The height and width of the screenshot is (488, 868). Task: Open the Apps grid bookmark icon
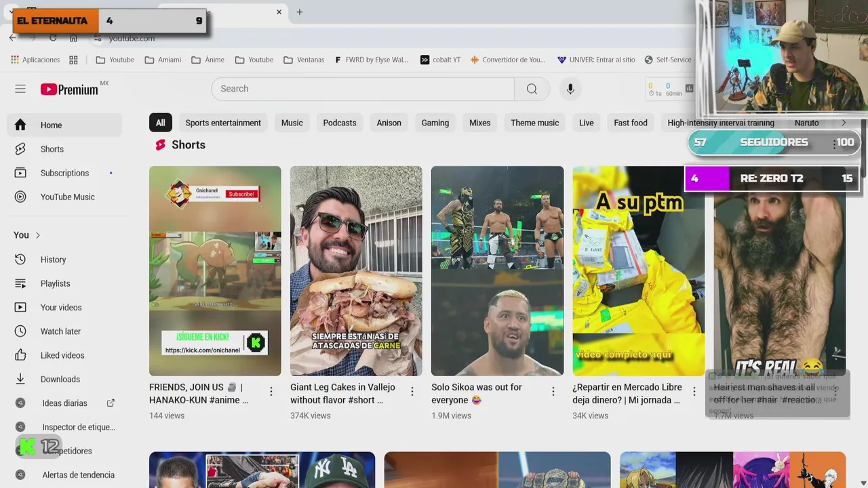[x=74, y=60]
